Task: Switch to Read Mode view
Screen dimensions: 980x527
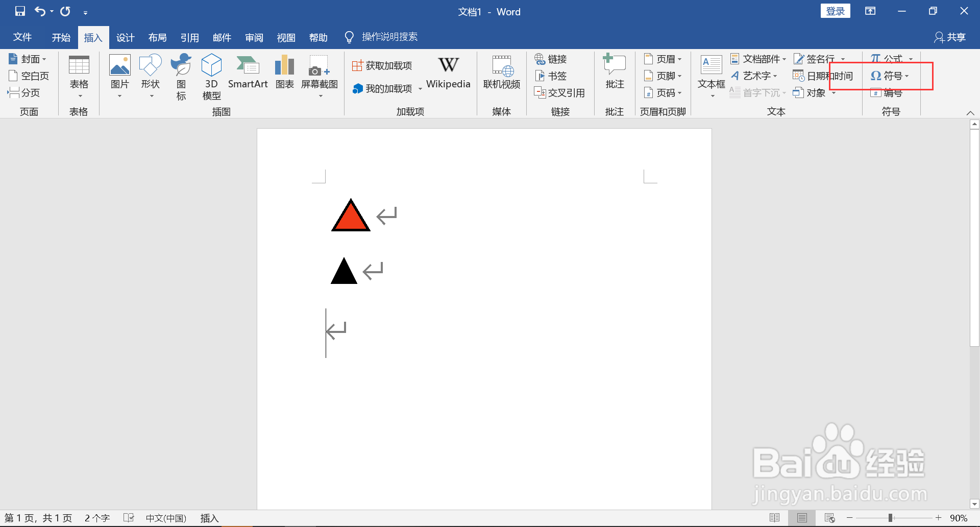Action: (774, 518)
